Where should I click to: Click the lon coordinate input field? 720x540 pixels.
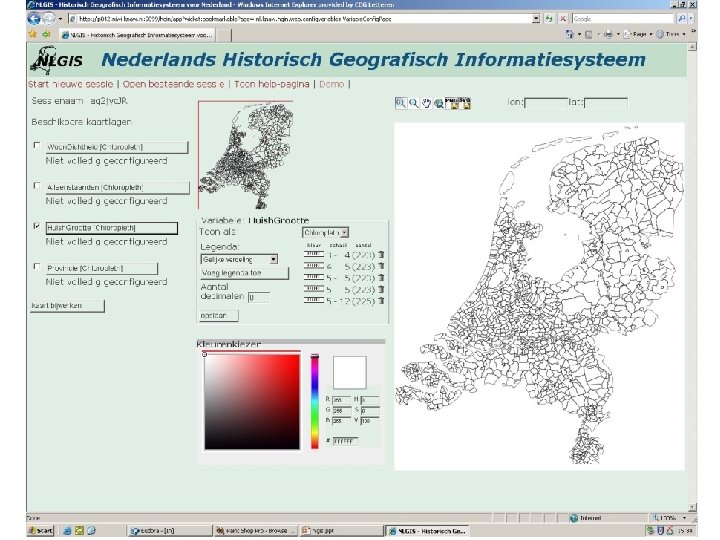(546, 103)
